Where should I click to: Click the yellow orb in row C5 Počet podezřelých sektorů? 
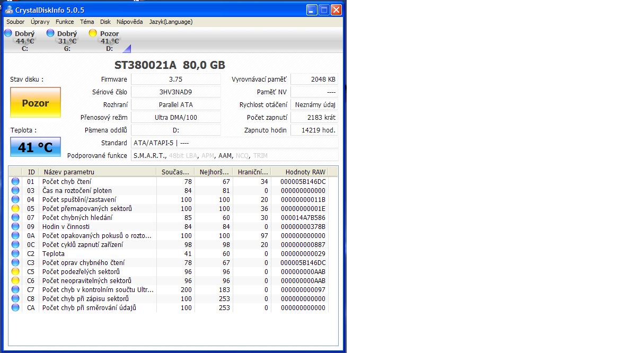click(x=15, y=271)
